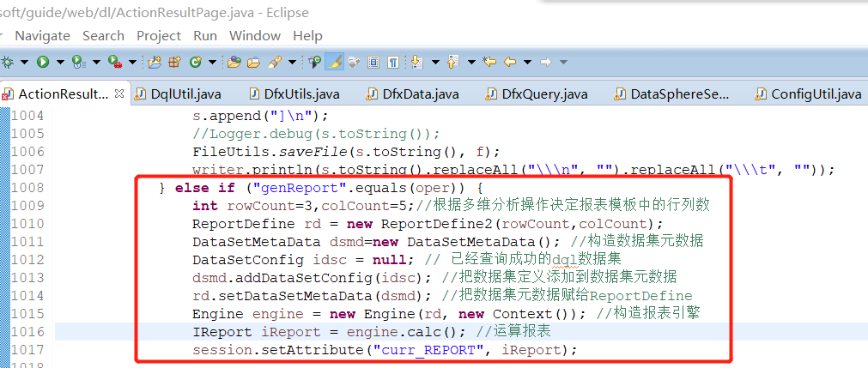Click line number 1008 in gutter
Screen dimensions: 868x368
click(x=27, y=188)
